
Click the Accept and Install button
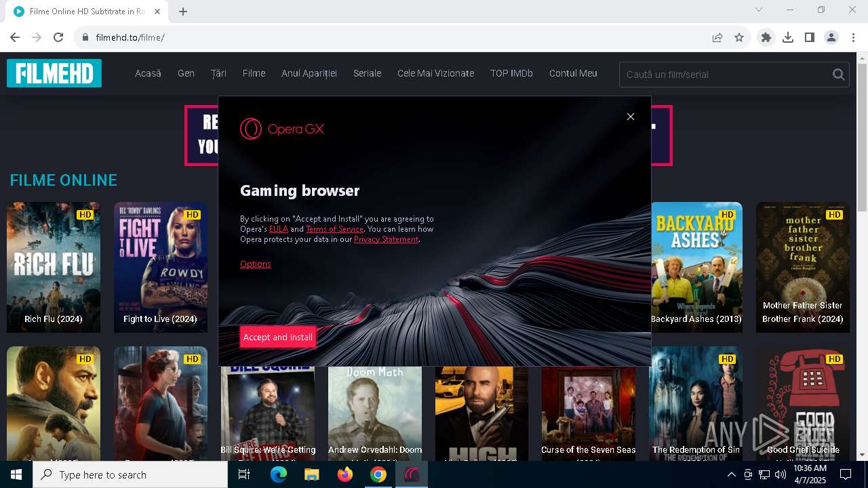point(278,337)
